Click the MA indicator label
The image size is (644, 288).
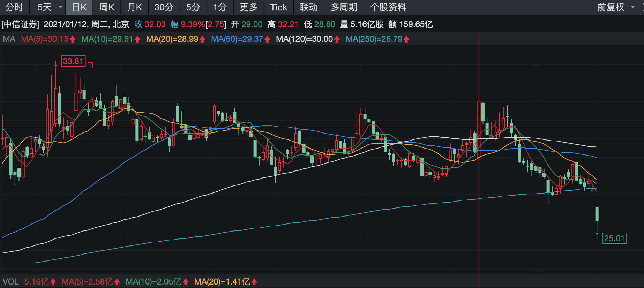(9, 39)
